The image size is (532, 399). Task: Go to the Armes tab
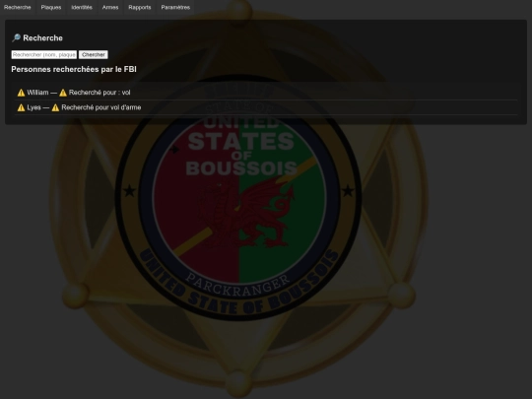(x=110, y=8)
